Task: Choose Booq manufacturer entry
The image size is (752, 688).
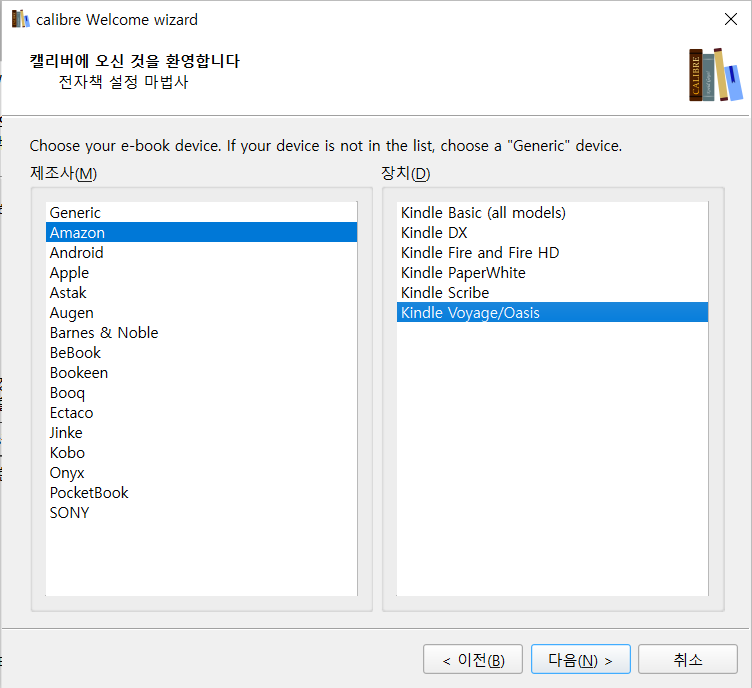Action: click(x=201, y=393)
